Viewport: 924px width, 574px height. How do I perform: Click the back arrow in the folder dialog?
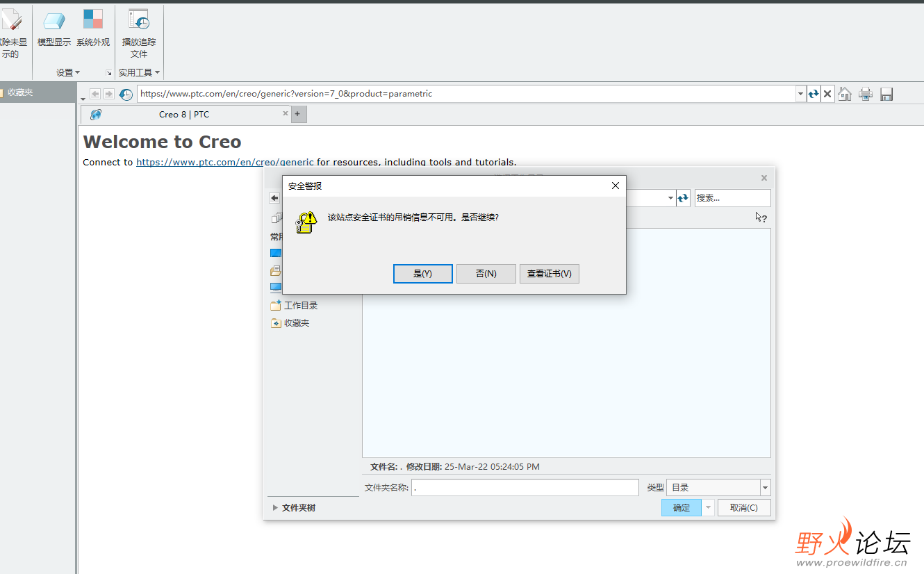(274, 198)
